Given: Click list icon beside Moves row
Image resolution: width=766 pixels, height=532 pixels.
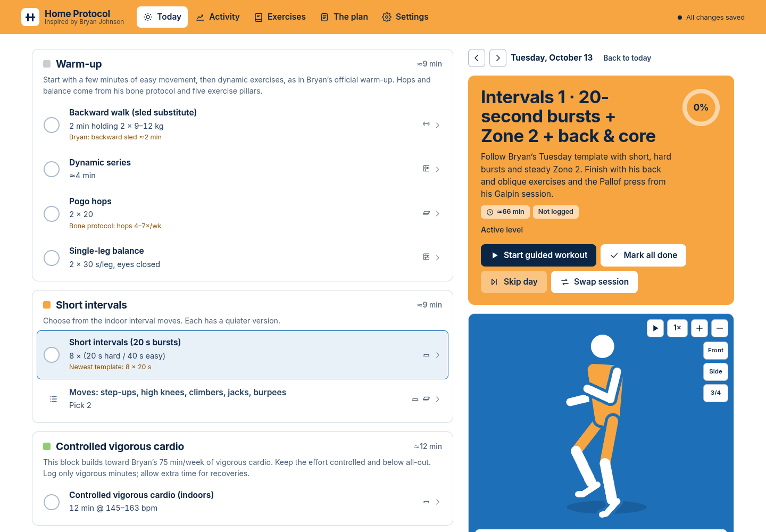Looking at the screenshot, I should click(53, 399).
